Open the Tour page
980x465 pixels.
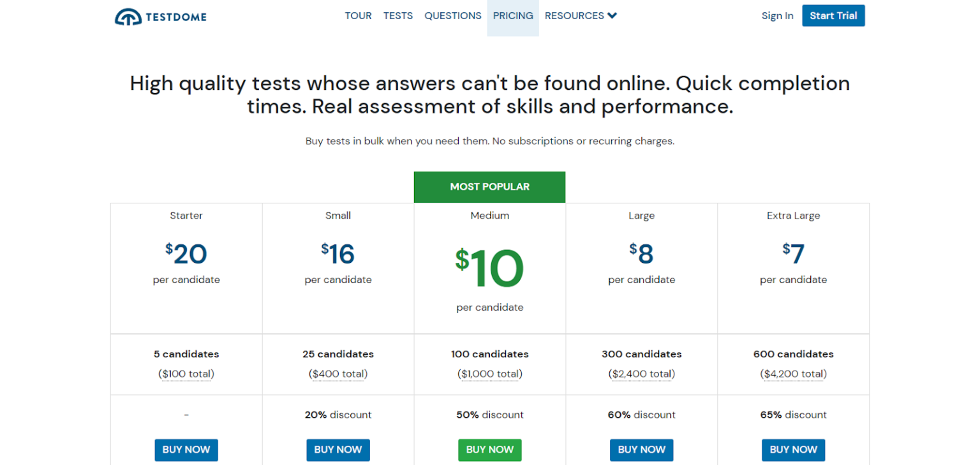[x=358, y=15]
